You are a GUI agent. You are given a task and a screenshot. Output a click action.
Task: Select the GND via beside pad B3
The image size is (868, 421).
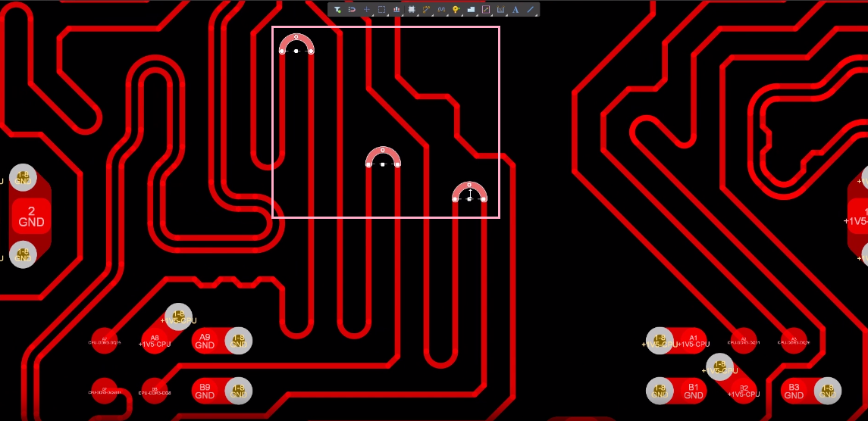(828, 391)
